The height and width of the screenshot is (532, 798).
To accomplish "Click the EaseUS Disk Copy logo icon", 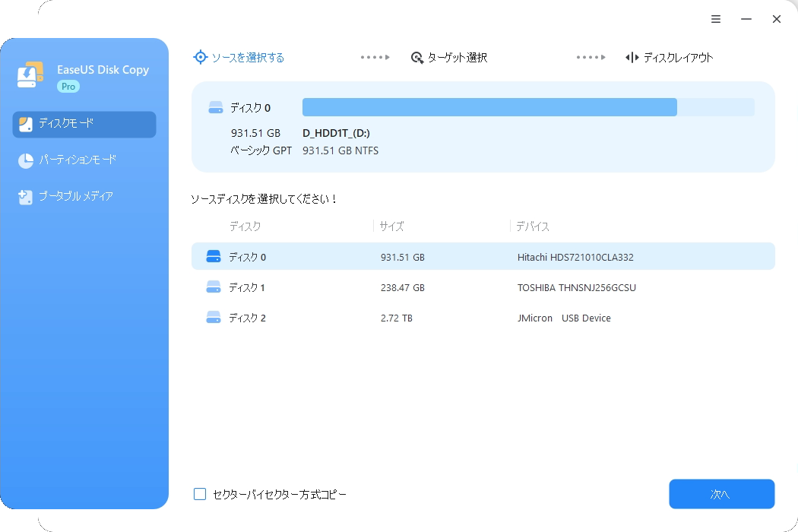I will click(30, 74).
